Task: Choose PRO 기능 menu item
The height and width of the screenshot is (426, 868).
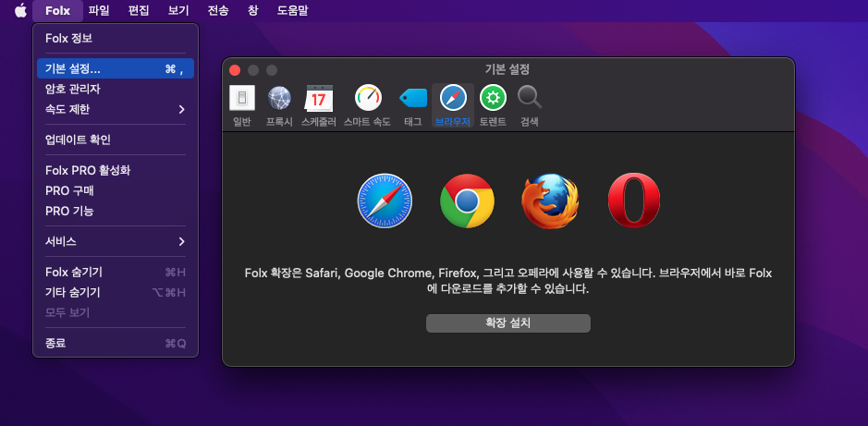Action: tap(116, 212)
